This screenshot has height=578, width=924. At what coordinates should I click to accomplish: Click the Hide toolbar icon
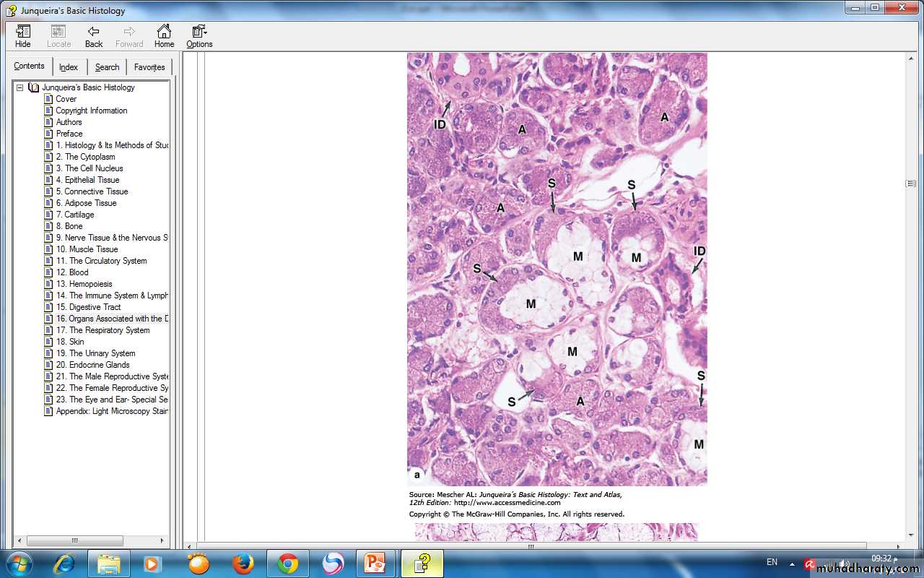(x=23, y=36)
